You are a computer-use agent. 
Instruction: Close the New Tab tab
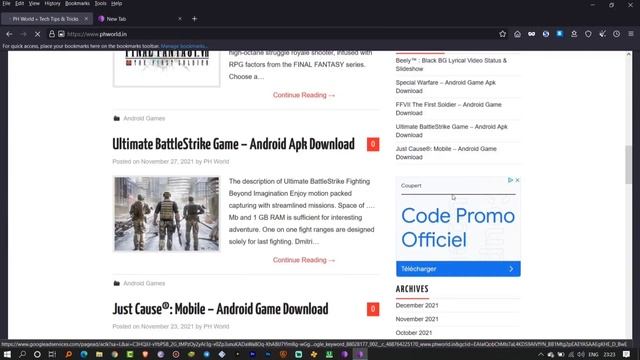pyautogui.click(x=180, y=19)
